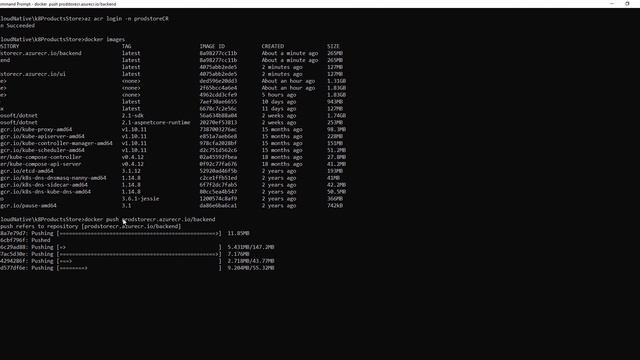Viewport: 640px width, 360px height.
Task: Click '5 hours ago' created value
Action: 279,95
